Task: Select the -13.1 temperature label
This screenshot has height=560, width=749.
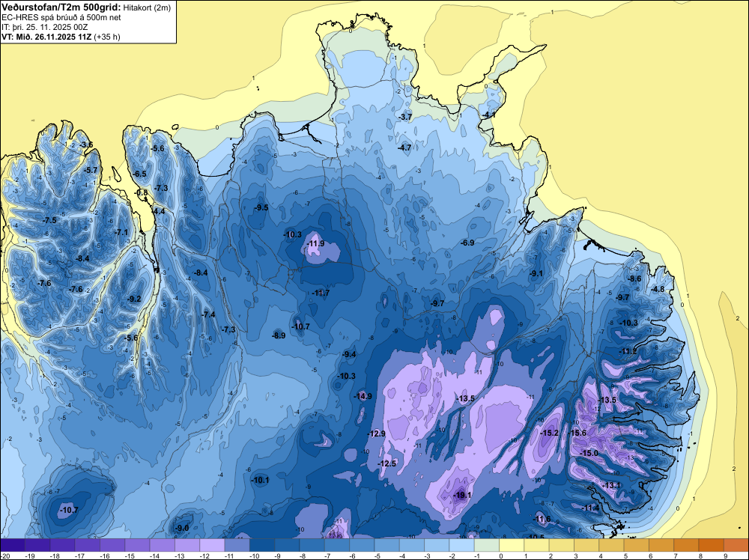Action: click(x=611, y=485)
